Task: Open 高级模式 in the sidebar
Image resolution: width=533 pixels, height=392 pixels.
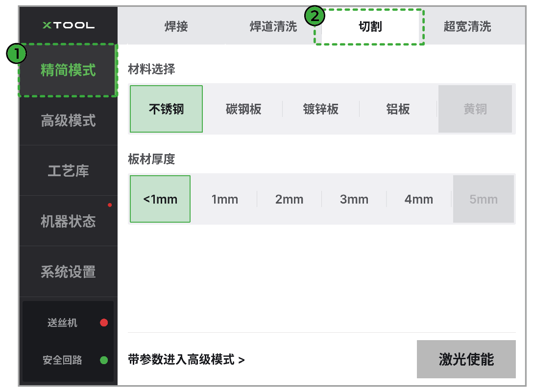Action: (68, 120)
